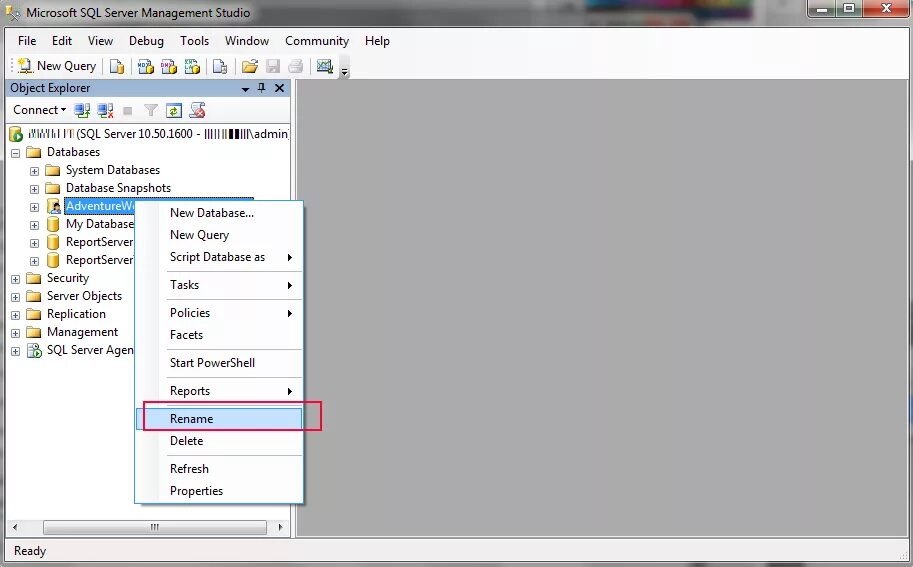Select the Security folder label
The image size is (913, 567).
[x=68, y=278]
